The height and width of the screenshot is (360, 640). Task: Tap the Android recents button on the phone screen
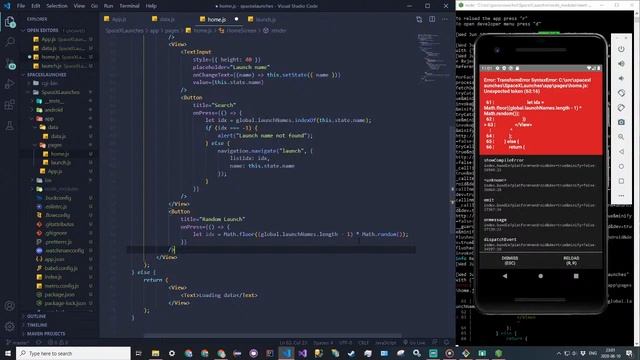[x=576, y=276]
